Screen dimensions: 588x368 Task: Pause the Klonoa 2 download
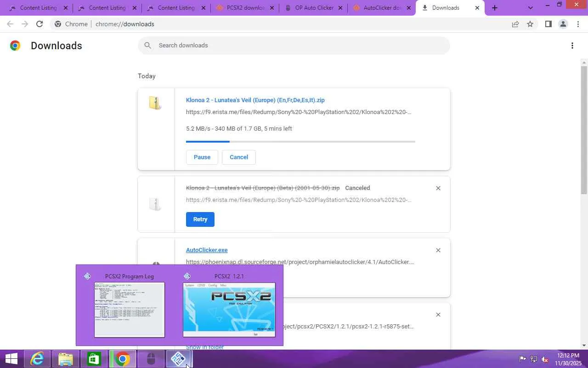[202, 157]
